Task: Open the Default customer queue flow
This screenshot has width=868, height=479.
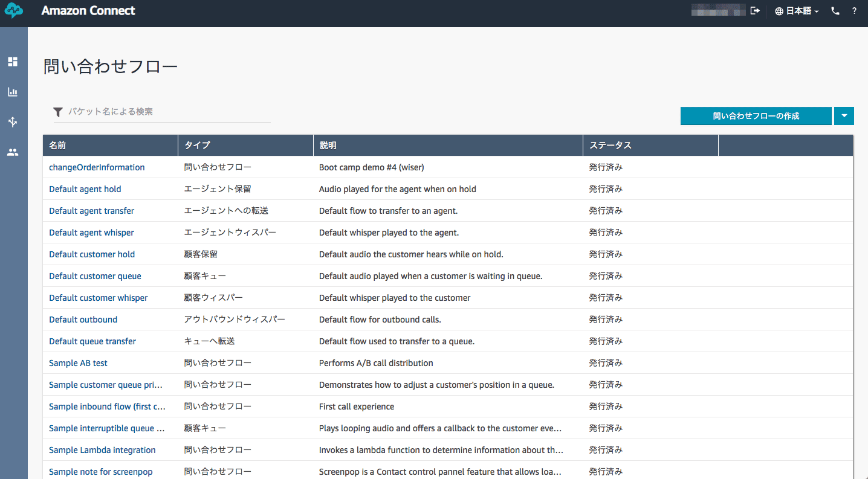Action: pos(95,276)
